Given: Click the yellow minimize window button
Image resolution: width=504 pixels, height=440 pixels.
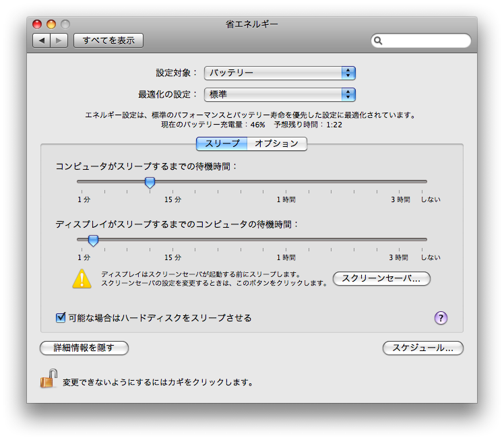Looking at the screenshot, I should click(x=51, y=24).
